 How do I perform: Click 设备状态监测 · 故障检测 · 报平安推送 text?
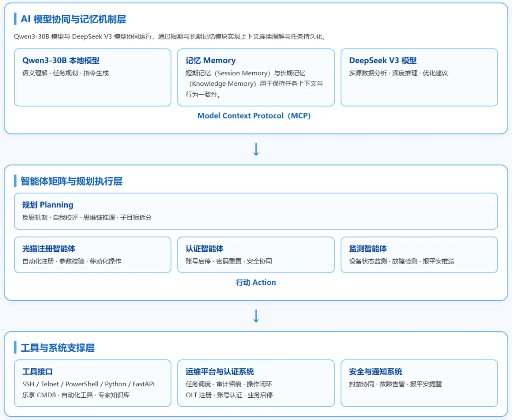(x=402, y=261)
